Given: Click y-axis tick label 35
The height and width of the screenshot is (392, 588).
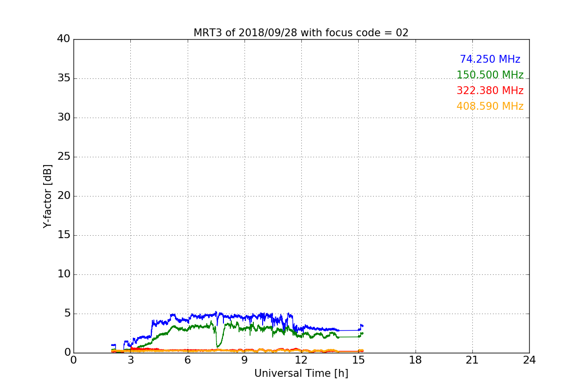Looking at the screenshot, I should coord(64,78).
